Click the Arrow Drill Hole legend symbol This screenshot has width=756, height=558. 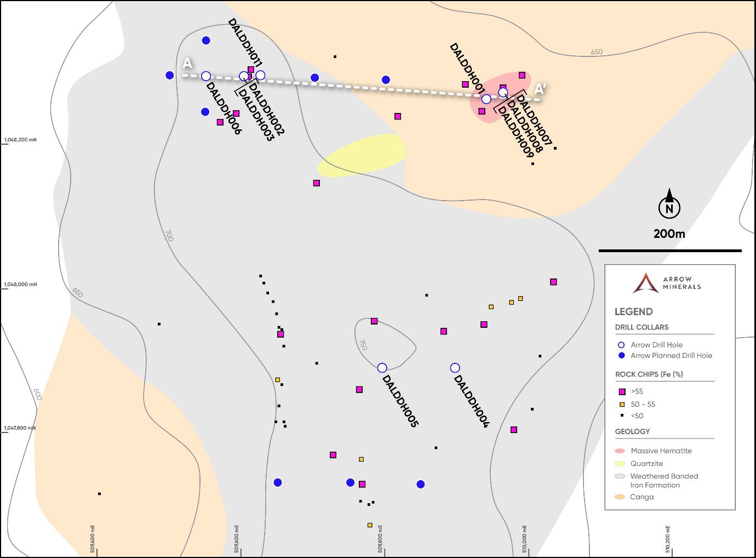coord(621,345)
